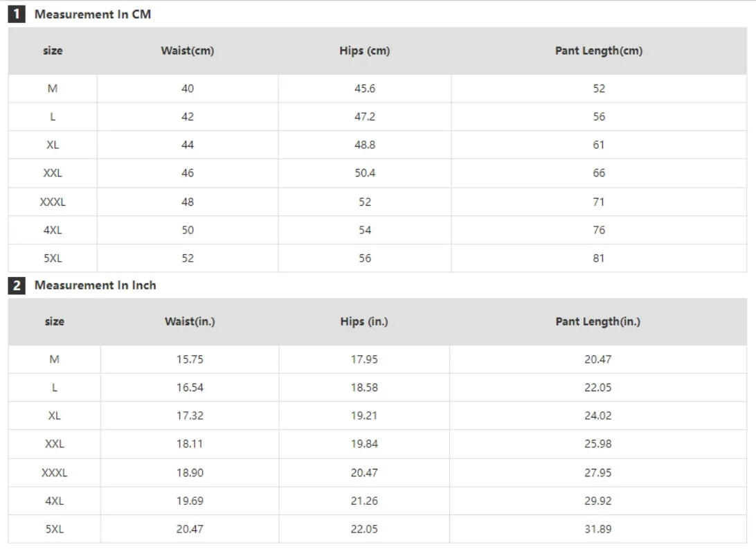The image size is (756, 554).
Task: Select the XXXL size cell in CM table
Action: 53,202
